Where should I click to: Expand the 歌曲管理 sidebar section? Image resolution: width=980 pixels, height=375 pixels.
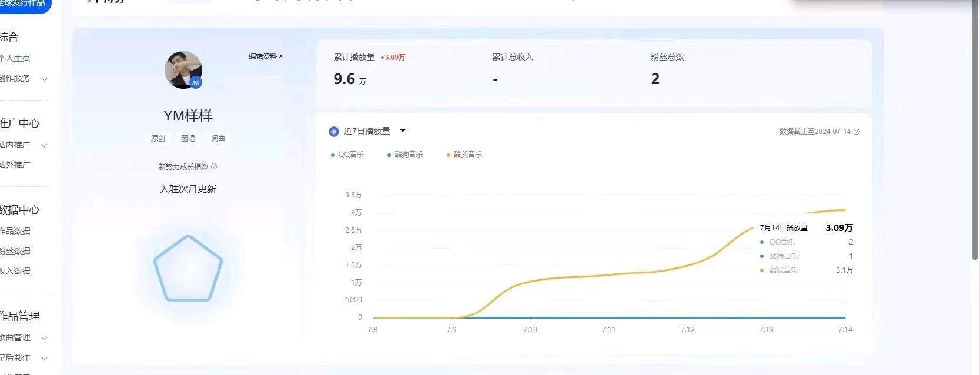tap(44, 338)
